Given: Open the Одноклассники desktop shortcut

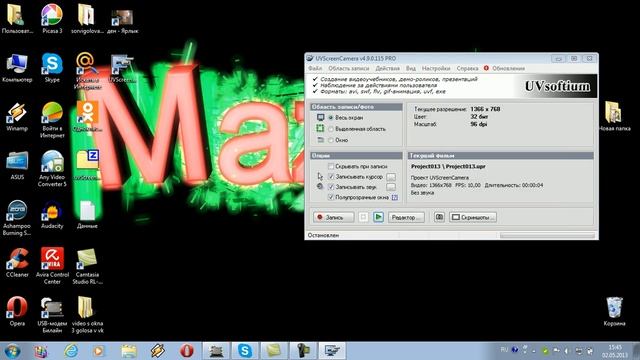Looking at the screenshot, I should [87, 116].
